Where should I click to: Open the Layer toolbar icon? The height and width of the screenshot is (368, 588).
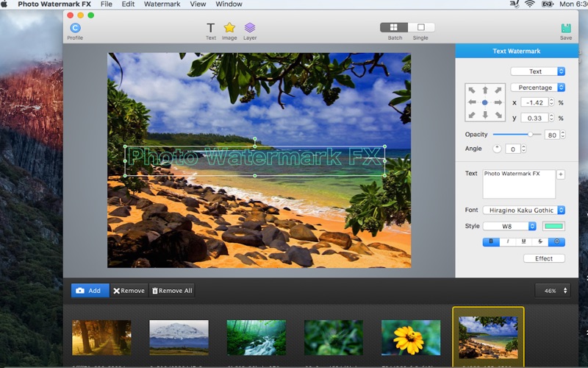(x=250, y=31)
